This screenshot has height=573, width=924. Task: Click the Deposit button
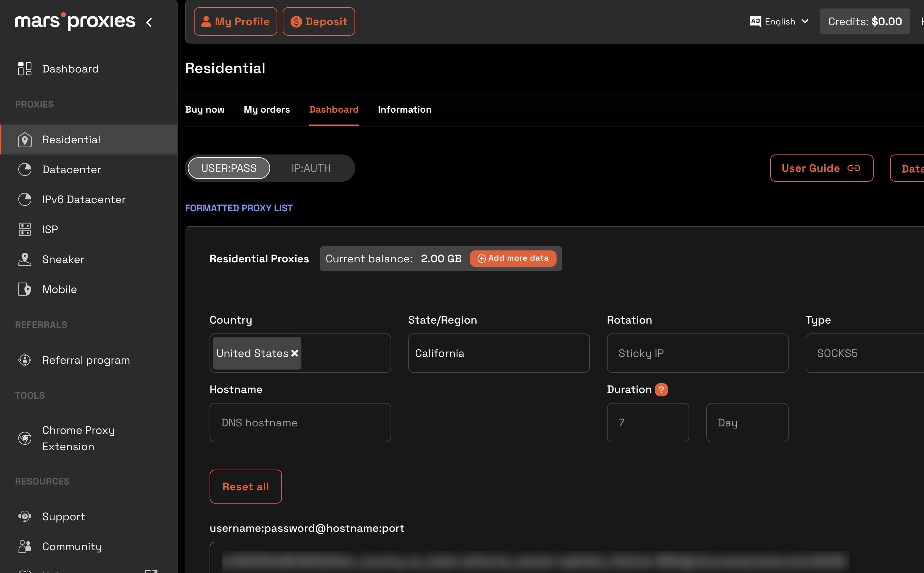319,21
